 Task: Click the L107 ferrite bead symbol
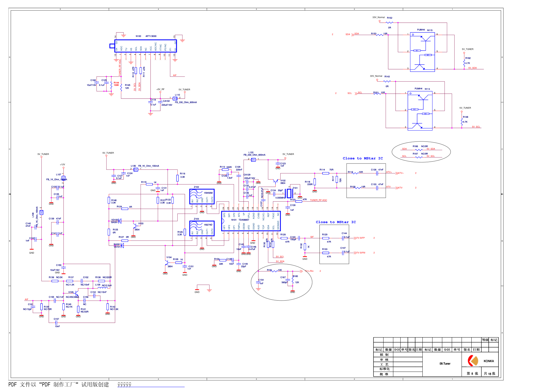click(x=64, y=178)
